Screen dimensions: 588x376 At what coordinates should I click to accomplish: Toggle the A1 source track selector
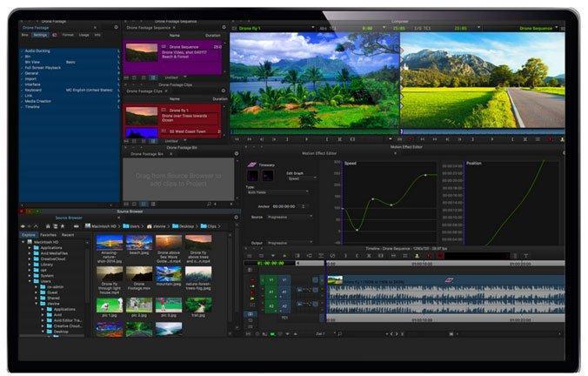click(271, 294)
